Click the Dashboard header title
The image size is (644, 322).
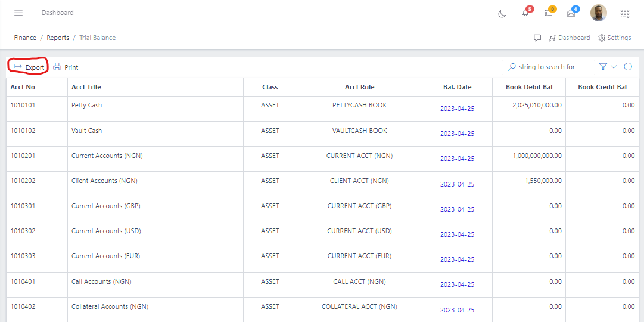pos(58,13)
